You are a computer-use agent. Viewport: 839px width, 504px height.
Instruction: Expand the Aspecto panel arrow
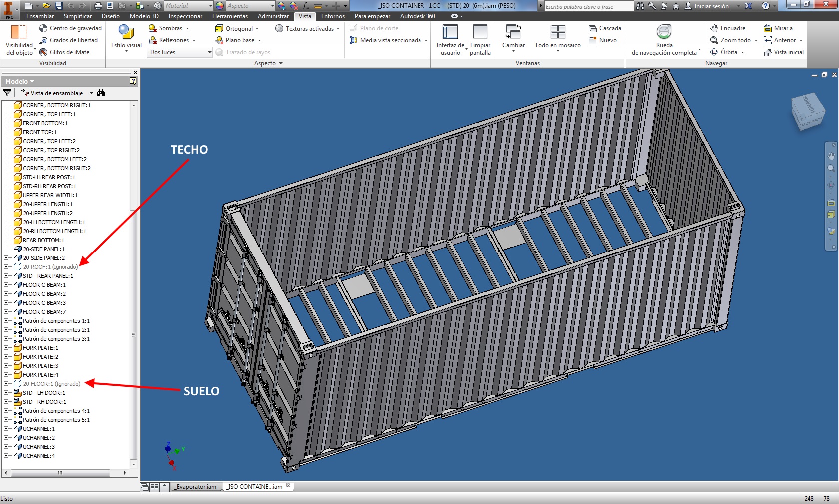(281, 63)
